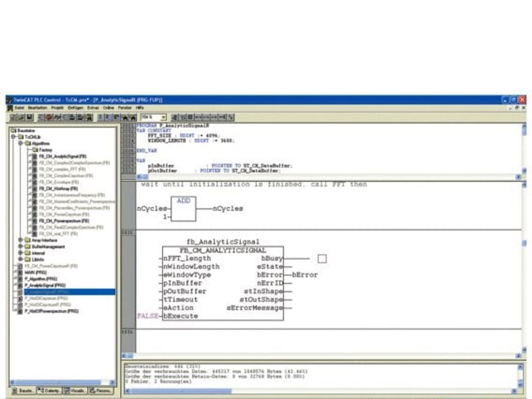This screenshot has height=399, width=532.
Task: Click the ADD function block
Action: click(x=183, y=209)
